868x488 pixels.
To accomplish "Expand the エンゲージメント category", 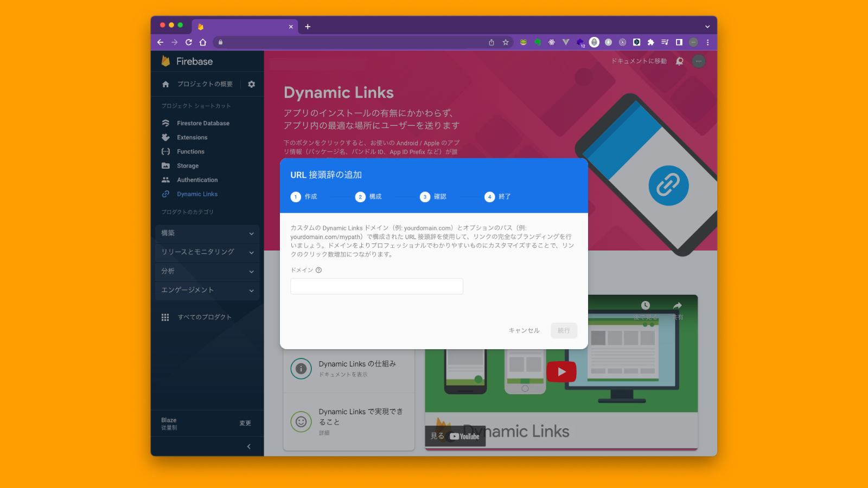I will point(207,290).
